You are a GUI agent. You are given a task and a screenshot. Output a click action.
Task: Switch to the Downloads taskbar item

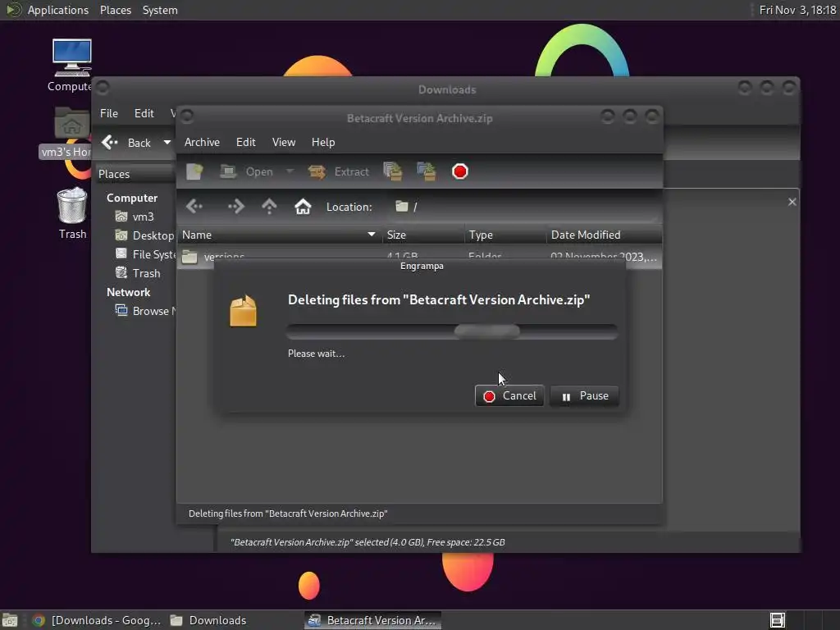tap(209, 620)
